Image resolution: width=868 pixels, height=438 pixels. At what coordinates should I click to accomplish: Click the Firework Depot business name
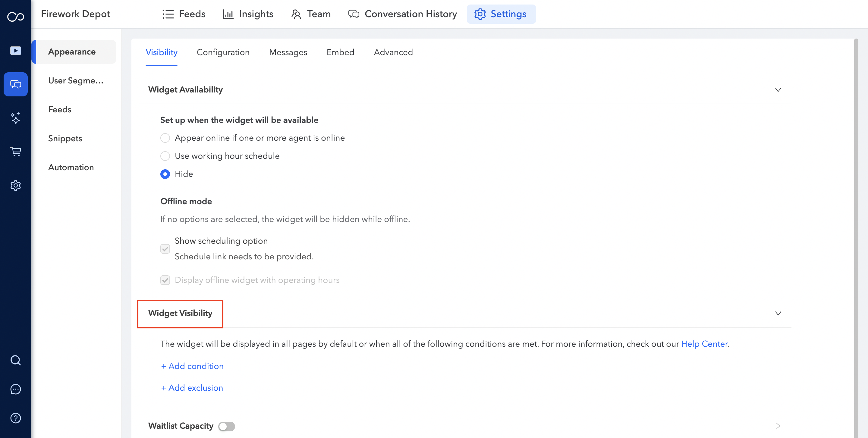click(x=75, y=14)
